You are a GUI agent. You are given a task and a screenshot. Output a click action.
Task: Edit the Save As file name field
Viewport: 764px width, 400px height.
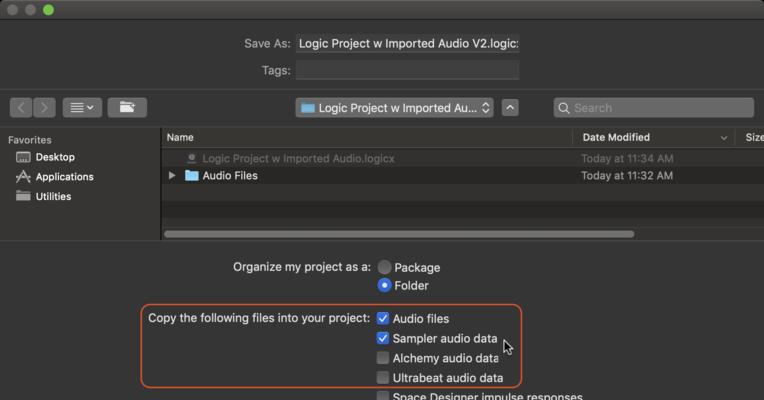[408, 43]
